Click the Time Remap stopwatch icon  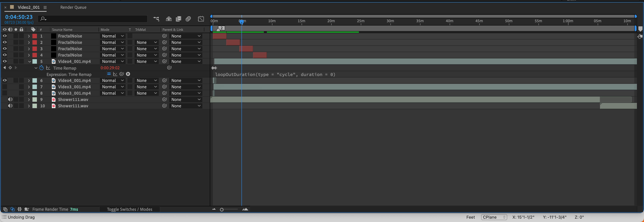[42, 68]
